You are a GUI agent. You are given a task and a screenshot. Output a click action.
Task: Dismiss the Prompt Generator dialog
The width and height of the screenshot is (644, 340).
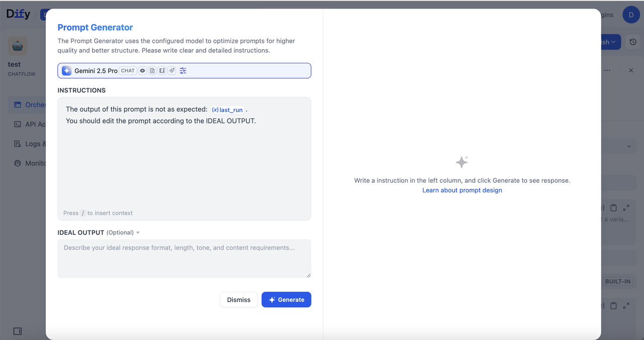point(238,300)
